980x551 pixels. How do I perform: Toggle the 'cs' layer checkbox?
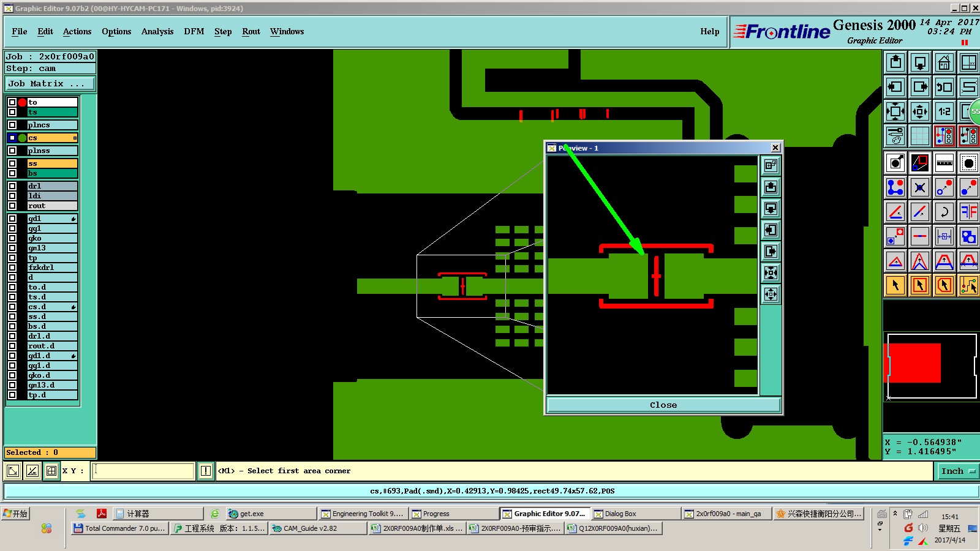pyautogui.click(x=12, y=138)
